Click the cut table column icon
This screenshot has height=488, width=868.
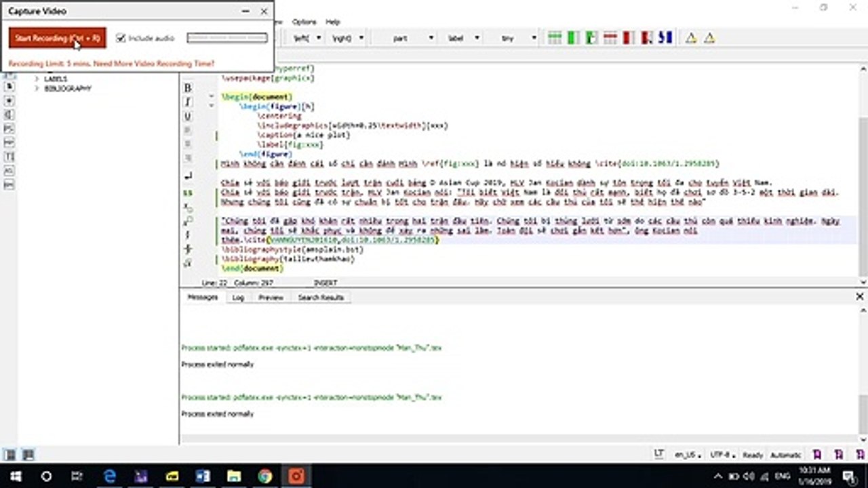pyautogui.click(x=646, y=38)
